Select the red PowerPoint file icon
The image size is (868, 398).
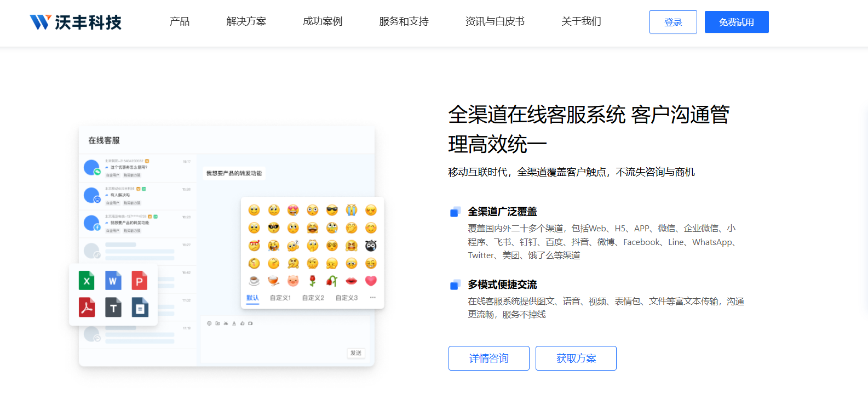click(139, 281)
